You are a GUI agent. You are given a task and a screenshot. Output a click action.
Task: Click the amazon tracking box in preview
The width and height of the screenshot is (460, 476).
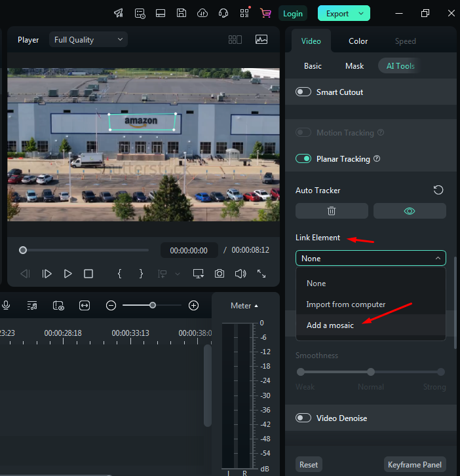tap(142, 122)
